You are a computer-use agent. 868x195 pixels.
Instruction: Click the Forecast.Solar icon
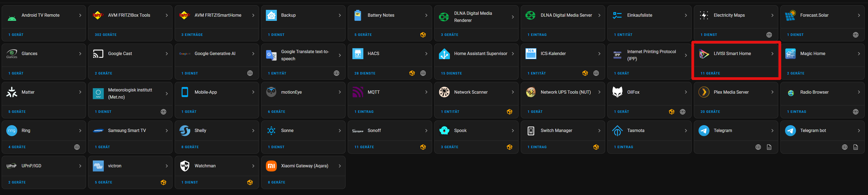tap(791, 15)
